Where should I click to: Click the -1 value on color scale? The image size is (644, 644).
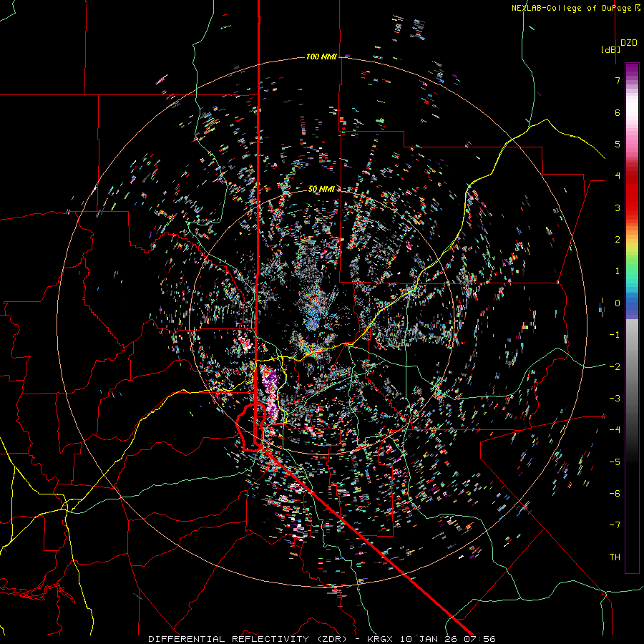tap(615, 335)
